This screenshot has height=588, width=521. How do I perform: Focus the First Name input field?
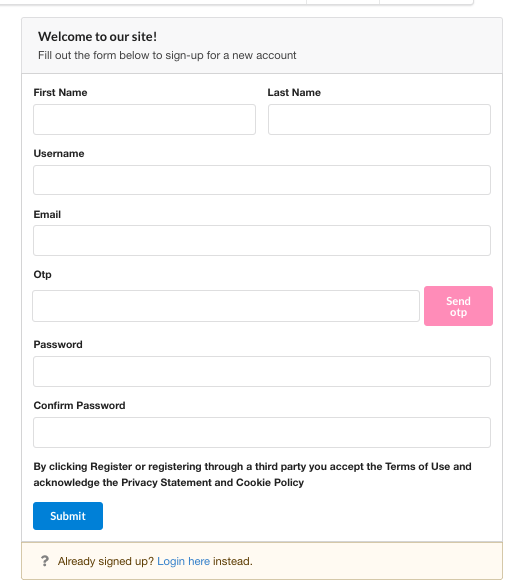(x=144, y=120)
